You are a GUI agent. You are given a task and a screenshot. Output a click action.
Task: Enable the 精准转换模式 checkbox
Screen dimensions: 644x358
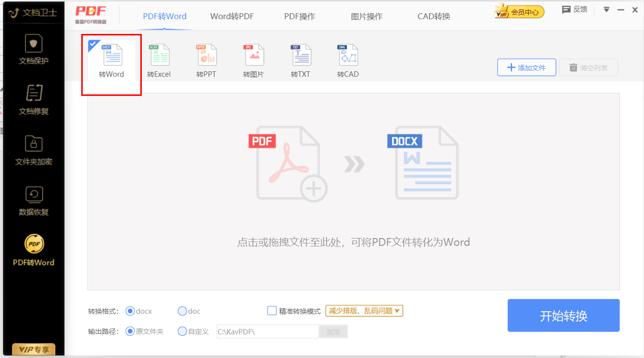tap(272, 311)
